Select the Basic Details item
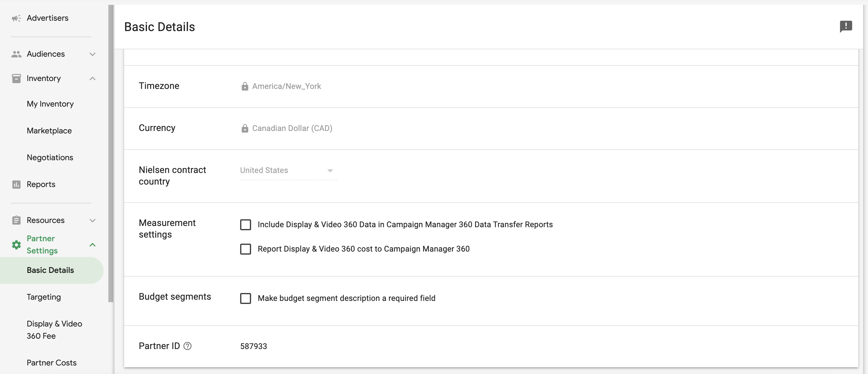 (51, 270)
